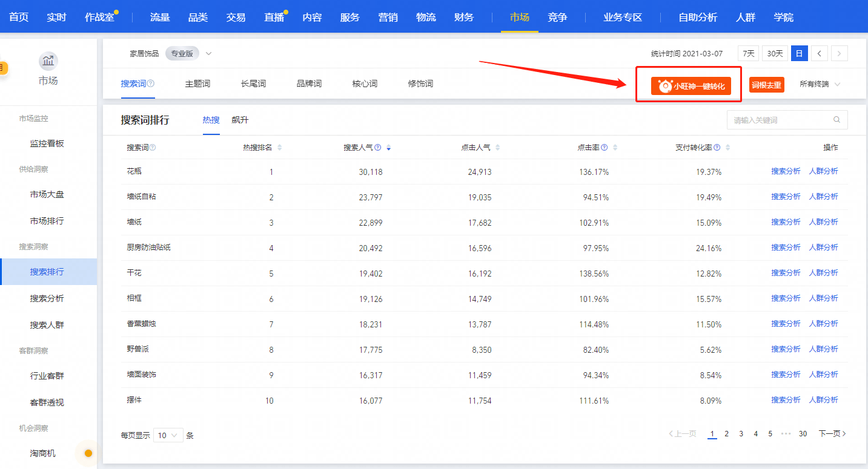Expand the 专业版 category dropdown arrow
This screenshot has width=868, height=469.
209,53
